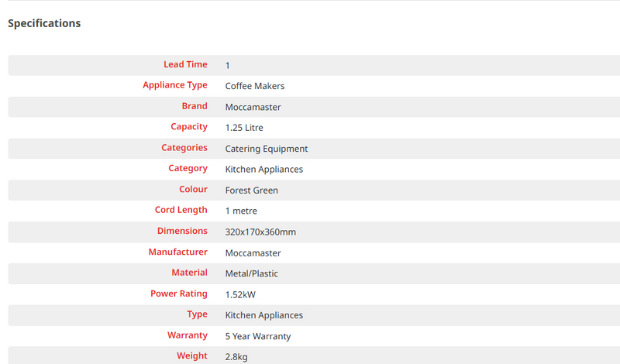
Task: Click the 320x170x360mm dimensions value
Action: (260, 232)
